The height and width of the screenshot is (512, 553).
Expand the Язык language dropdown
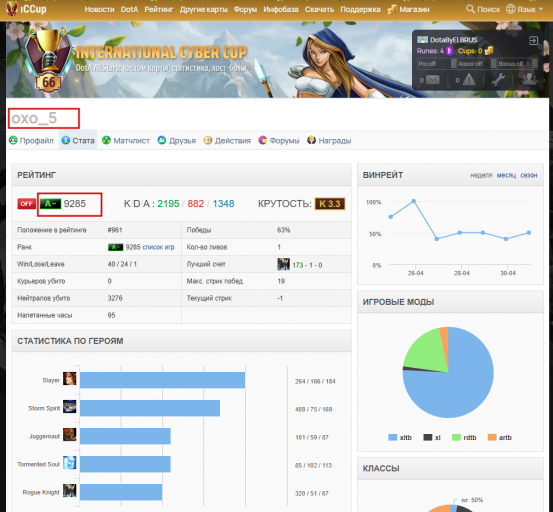pyautogui.click(x=524, y=9)
